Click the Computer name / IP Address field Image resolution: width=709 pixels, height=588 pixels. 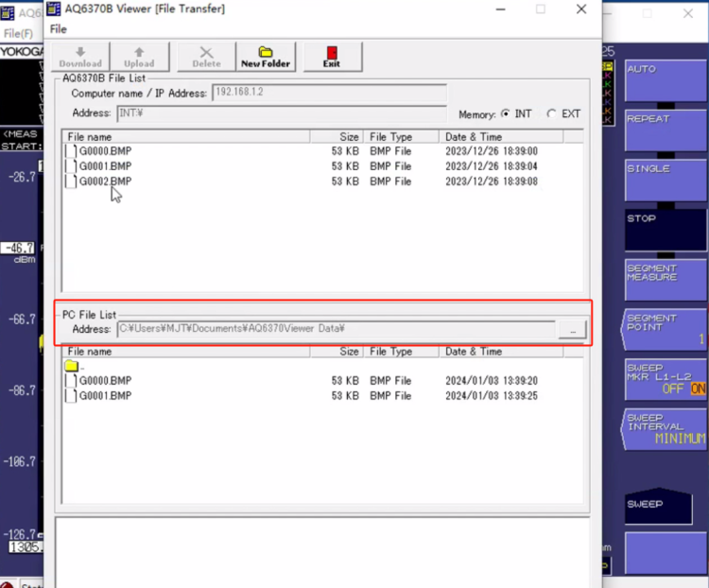coord(328,94)
